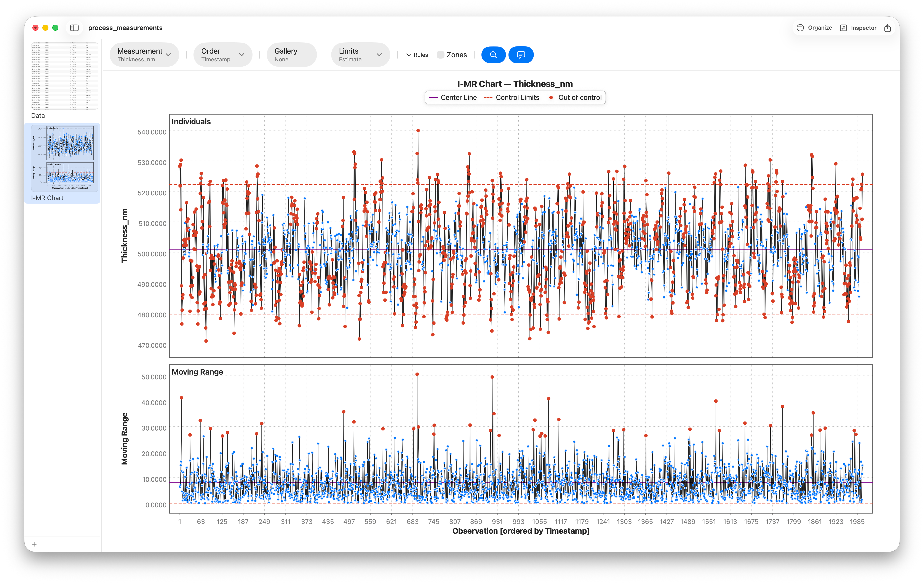Click the blue zoom magnifier button
Viewport: 924px width, 584px height.
coord(493,54)
